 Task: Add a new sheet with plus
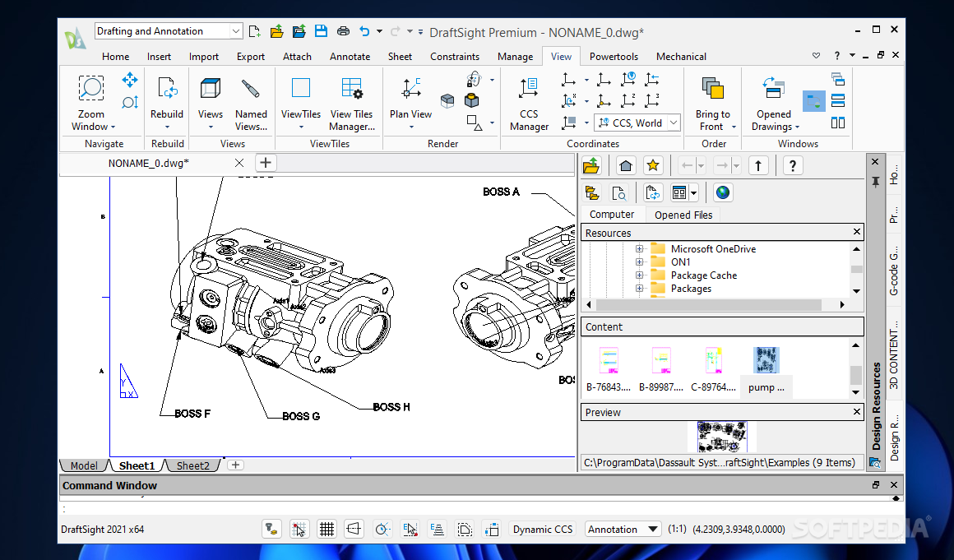coord(235,465)
